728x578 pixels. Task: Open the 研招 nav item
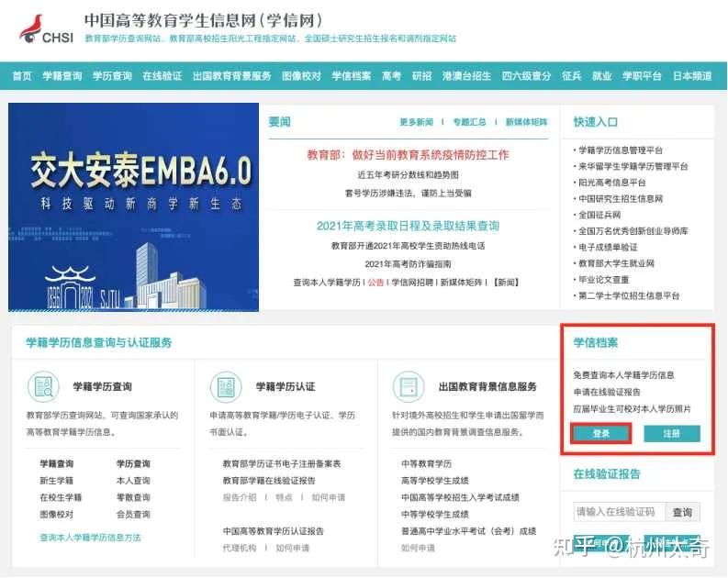[x=421, y=75]
